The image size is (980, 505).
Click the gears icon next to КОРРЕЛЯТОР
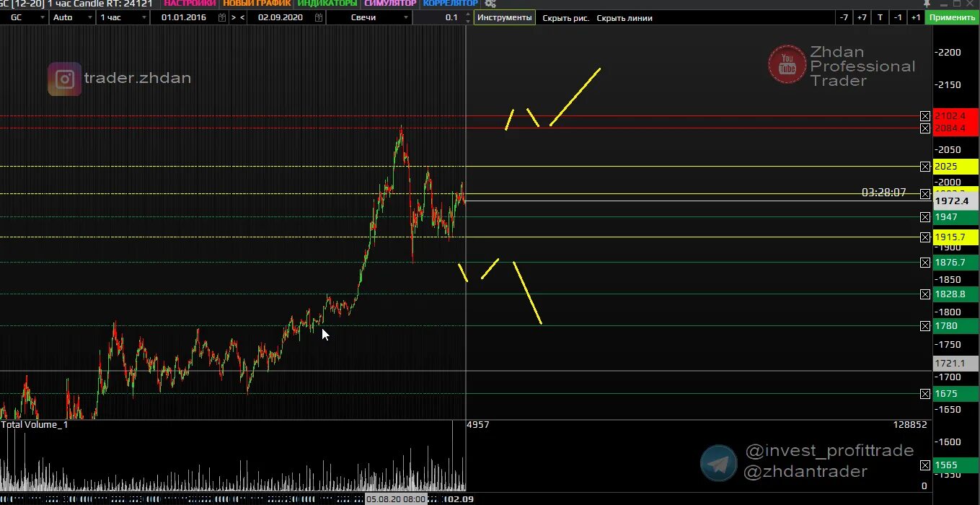(490, 4)
